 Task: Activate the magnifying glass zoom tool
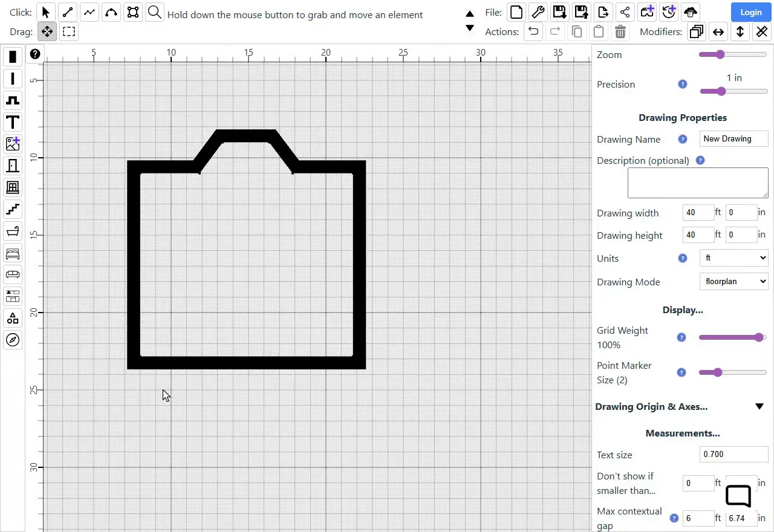pyautogui.click(x=155, y=12)
